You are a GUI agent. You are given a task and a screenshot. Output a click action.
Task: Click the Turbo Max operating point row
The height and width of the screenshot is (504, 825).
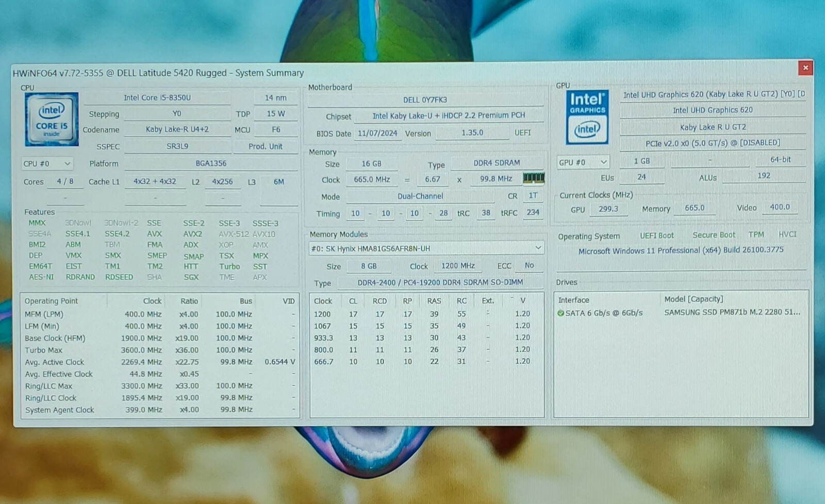pyautogui.click(x=160, y=350)
